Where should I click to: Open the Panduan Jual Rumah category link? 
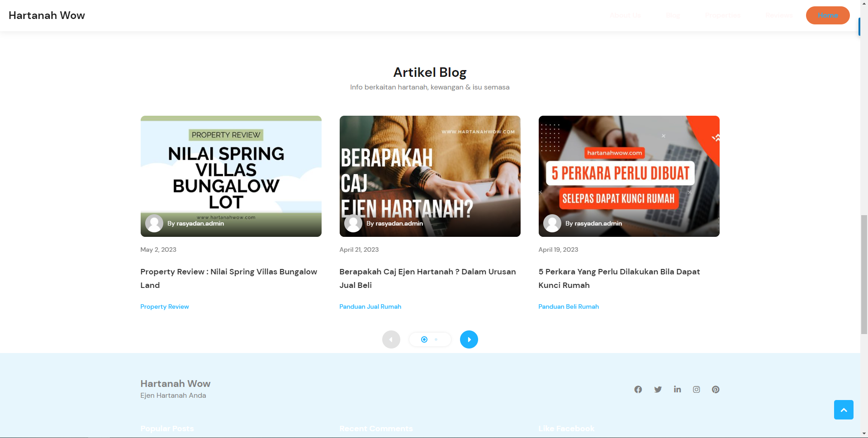click(370, 306)
